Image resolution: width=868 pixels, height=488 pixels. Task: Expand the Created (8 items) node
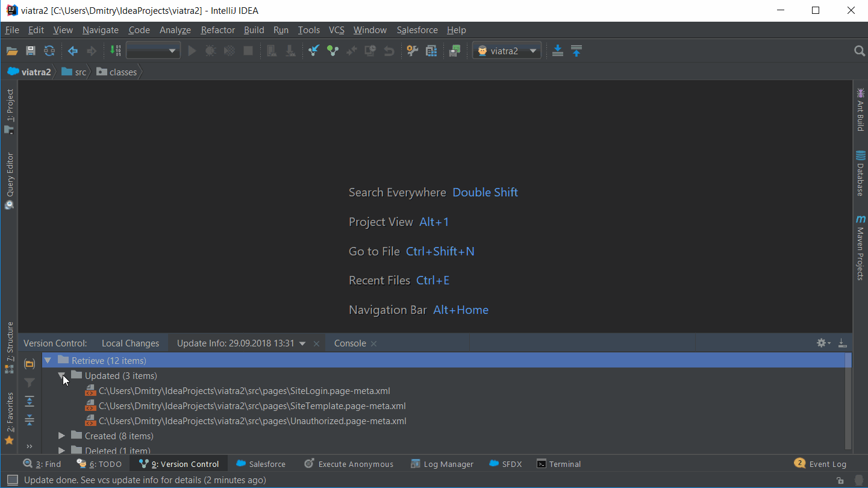(61, 436)
